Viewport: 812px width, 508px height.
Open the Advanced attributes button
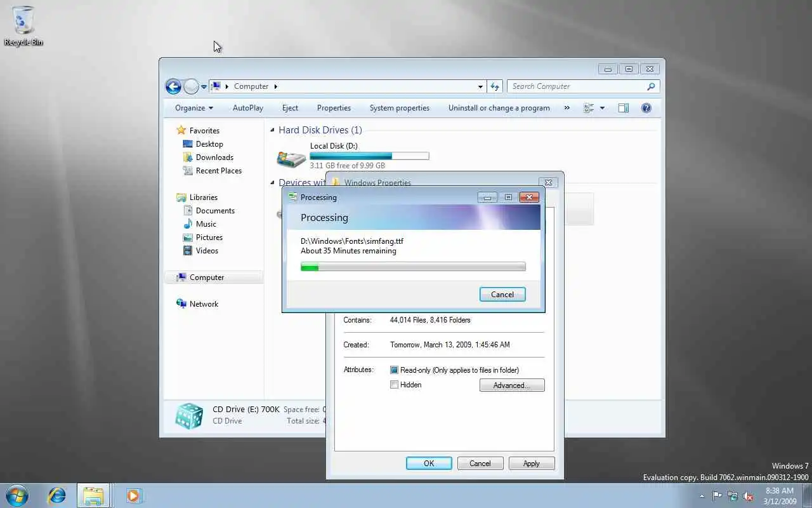click(x=512, y=385)
